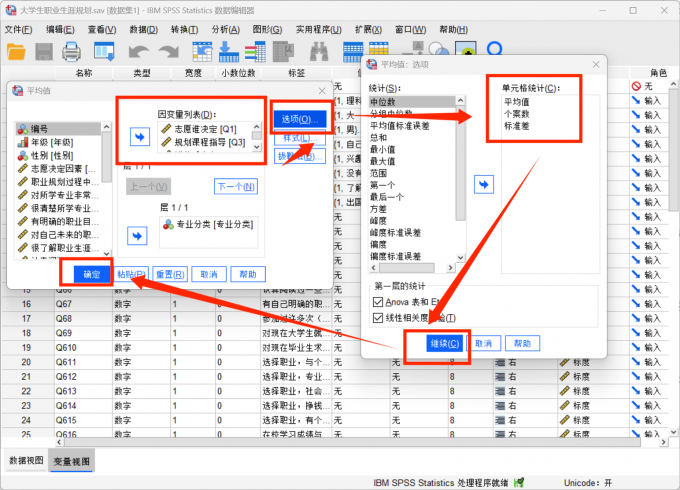Image resolution: width=680 pixels, height=490 pixels.
Task: Move variable to dependent list with top arrow
Action: pos(138,135)
